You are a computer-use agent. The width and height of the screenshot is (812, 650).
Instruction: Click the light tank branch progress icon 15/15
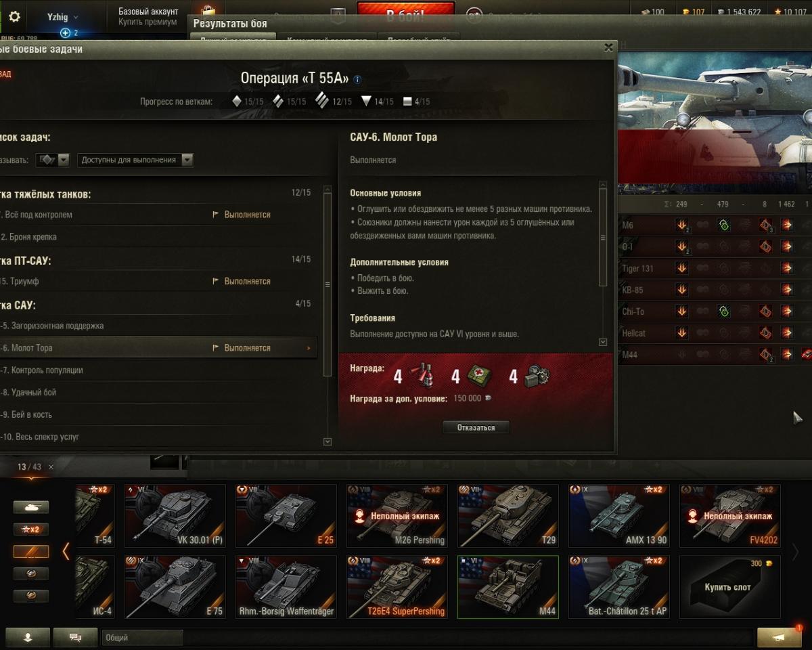tap(237, 102)
